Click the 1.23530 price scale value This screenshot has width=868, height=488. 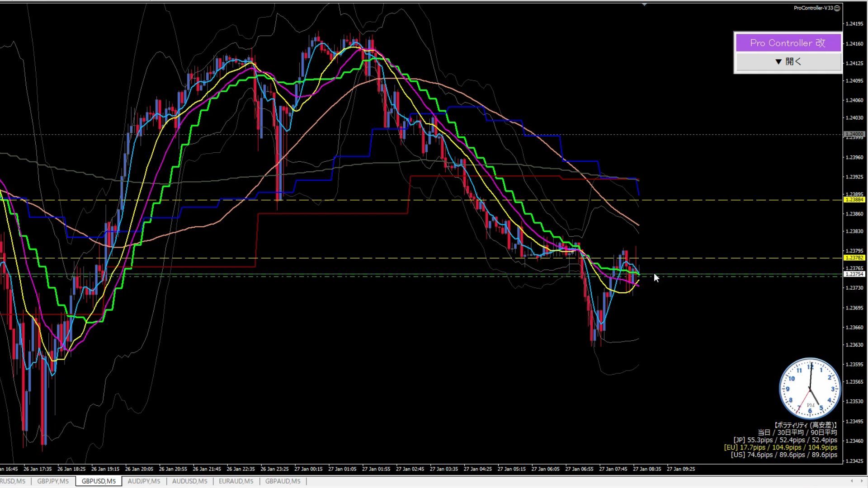(x=854, y=401)
